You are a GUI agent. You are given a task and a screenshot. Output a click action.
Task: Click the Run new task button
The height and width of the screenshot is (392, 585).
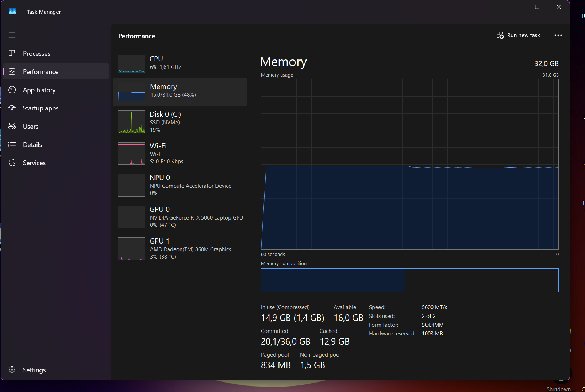[518, 35]
